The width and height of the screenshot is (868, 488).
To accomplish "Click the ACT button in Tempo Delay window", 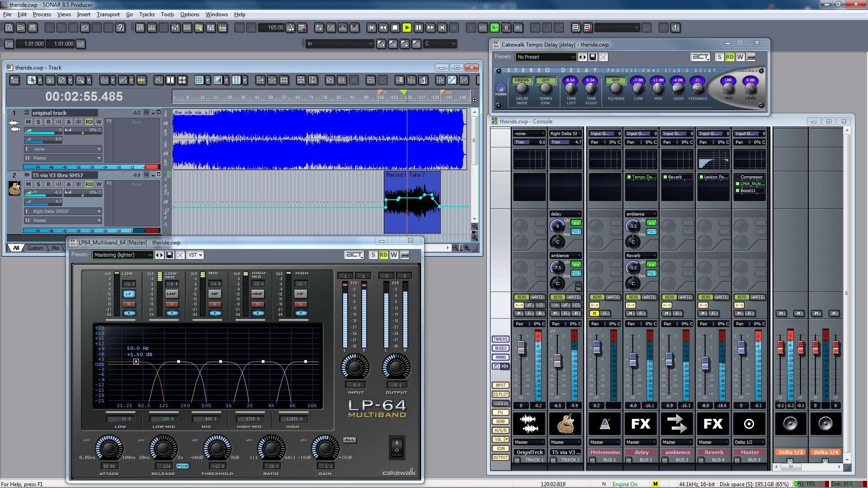I will pos(700,57).
